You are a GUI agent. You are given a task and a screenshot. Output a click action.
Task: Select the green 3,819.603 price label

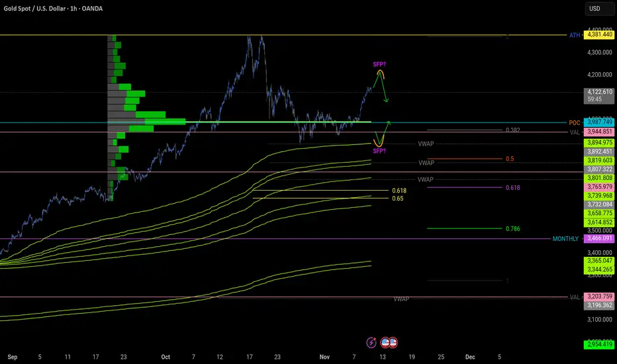tap(598, 160)
